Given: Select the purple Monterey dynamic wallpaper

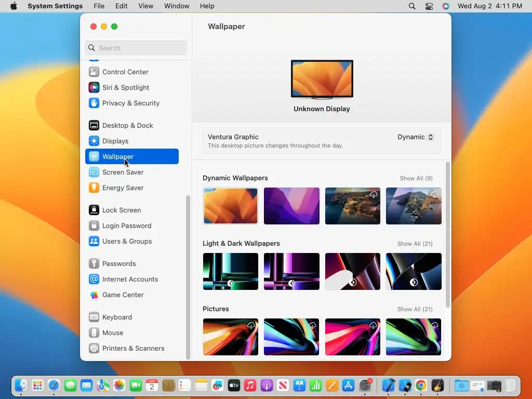Looking at the screenshot, I should tap(291, 206).
